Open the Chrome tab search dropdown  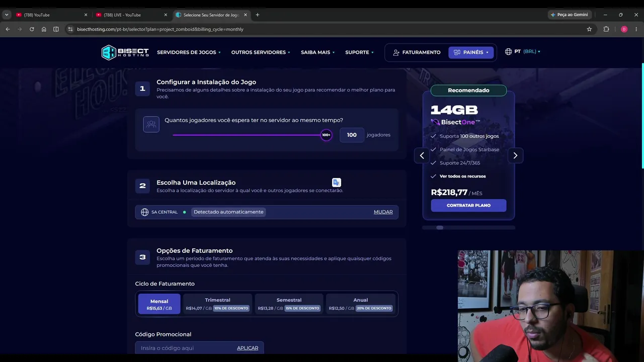tap(7, 15)
